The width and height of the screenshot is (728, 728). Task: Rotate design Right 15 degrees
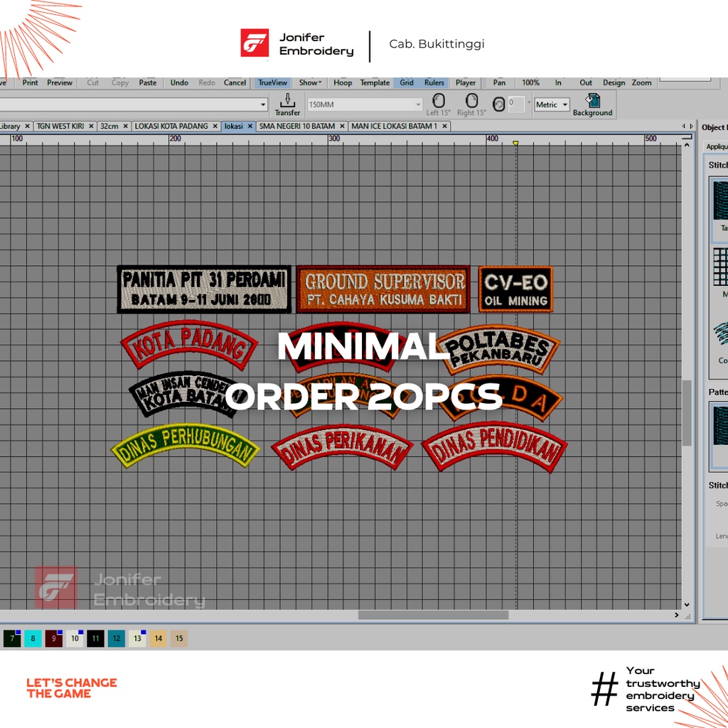pyautogui.click(x=471, y=103)
